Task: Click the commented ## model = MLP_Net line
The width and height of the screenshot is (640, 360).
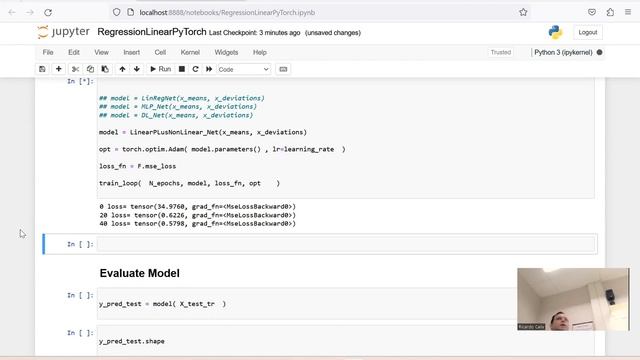Action: pos(178,107)
